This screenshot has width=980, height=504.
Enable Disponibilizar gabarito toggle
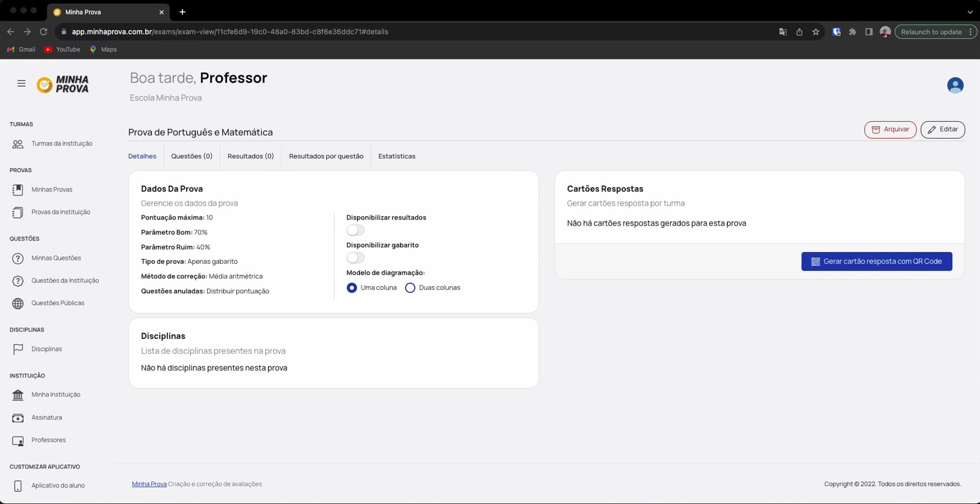[355, 258]
